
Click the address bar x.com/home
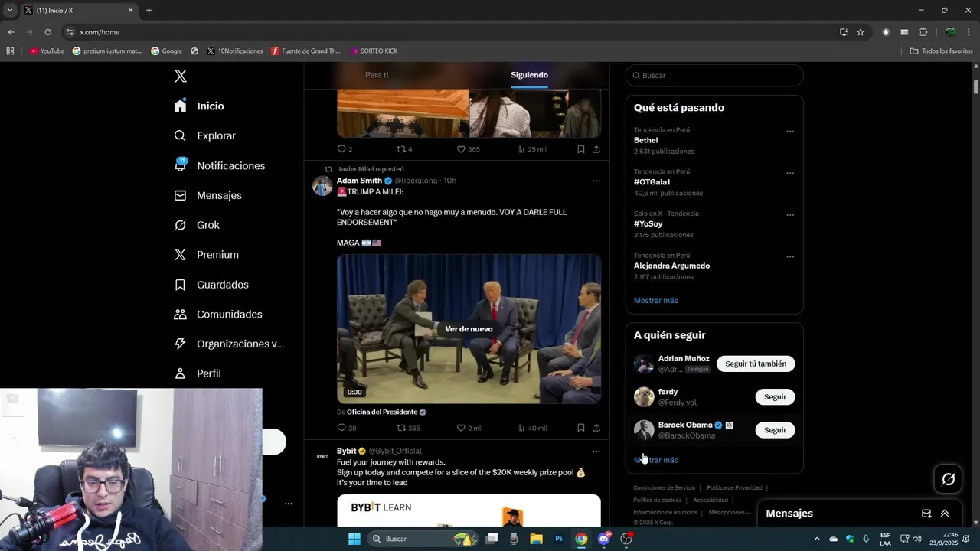[452, 32]
